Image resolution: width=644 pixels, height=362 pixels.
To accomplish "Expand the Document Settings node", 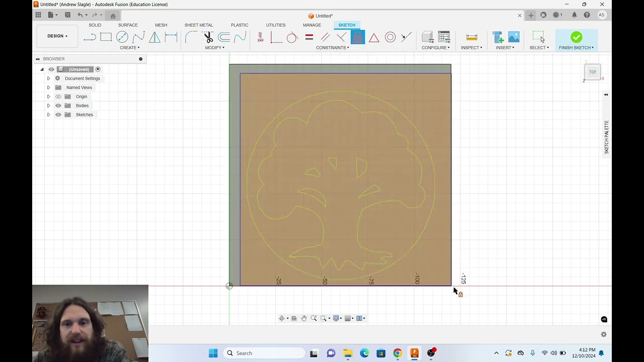I will pyautogui.click(x=49, y=78).
